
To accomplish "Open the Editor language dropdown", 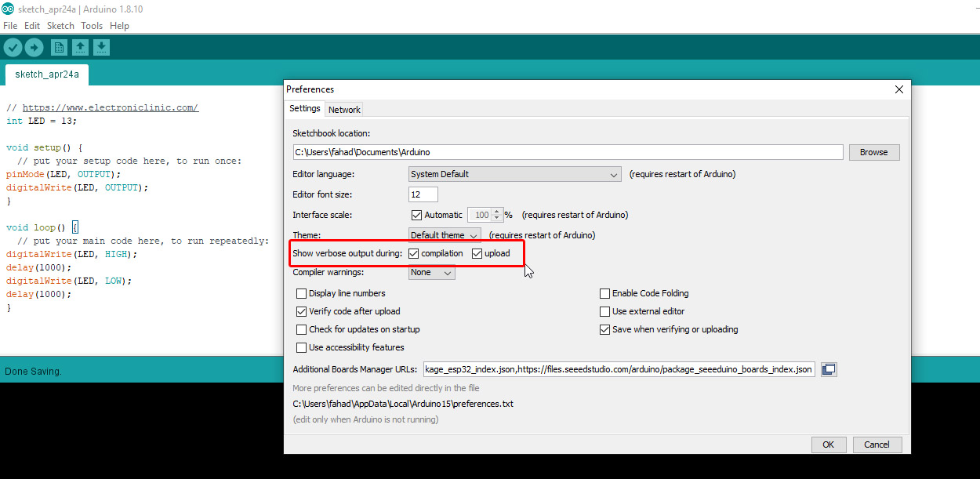I will click(x=515, y=174).
